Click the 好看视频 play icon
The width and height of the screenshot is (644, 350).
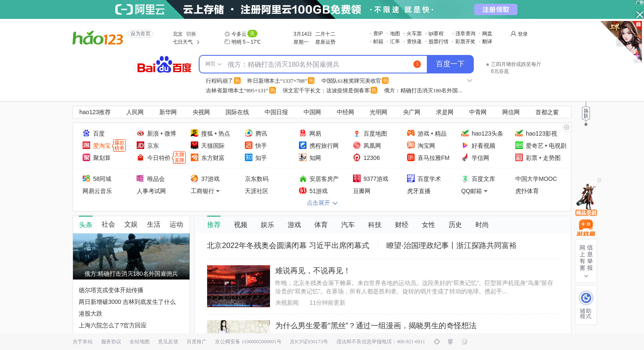point(465,145)
